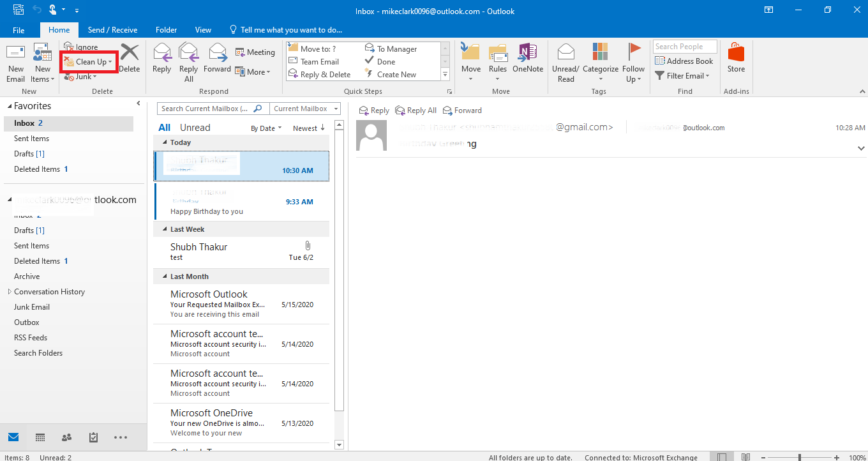The height and width of the screenshot is (461, 868).
Task: Switch to Calendar view icon
Action: (40, 437)
